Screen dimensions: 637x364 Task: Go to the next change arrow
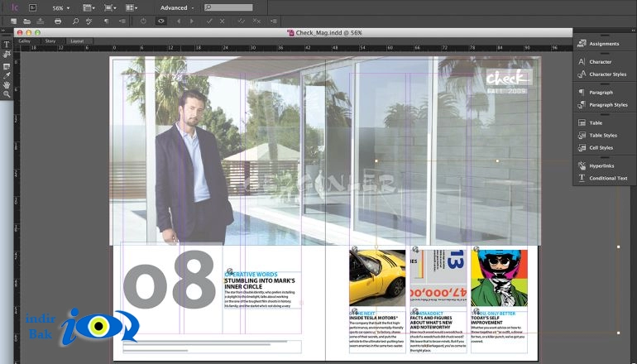point(192,22)
